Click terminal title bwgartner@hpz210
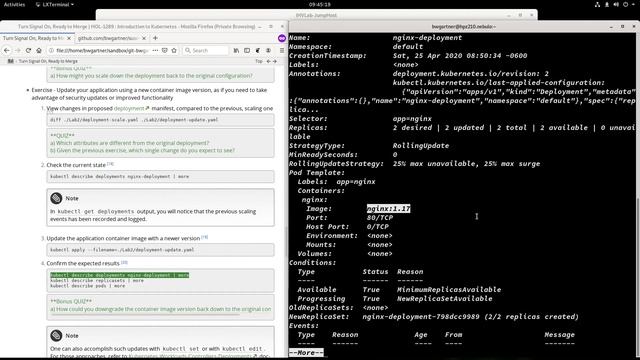Screen dimensions: 640x360 tap(464, 27)
